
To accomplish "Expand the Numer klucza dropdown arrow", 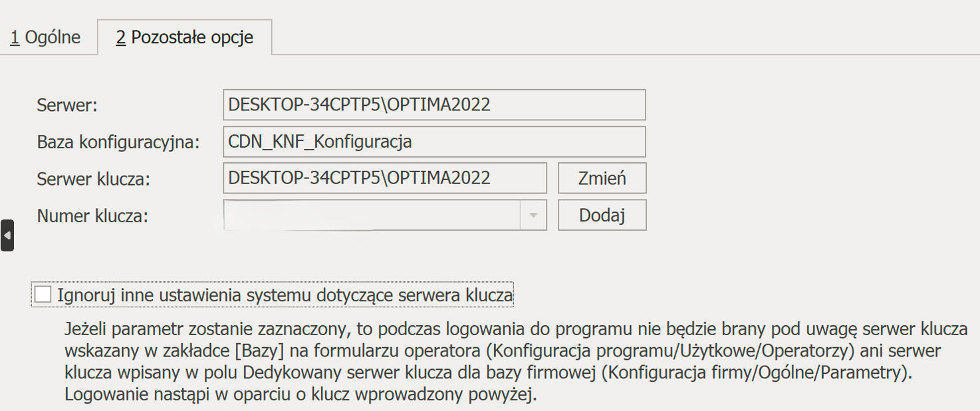I will point(533,215).
